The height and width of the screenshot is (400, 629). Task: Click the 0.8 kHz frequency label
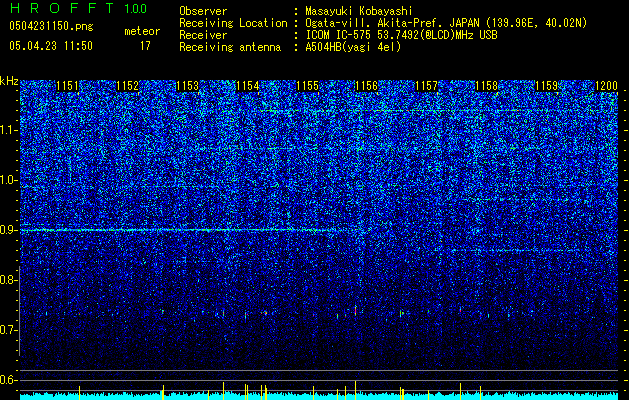coord(9,280)
